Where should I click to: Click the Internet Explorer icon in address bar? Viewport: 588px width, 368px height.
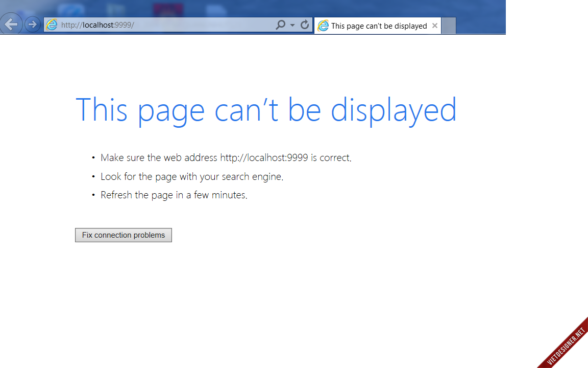pyautogui.click(x=52, y=25)
